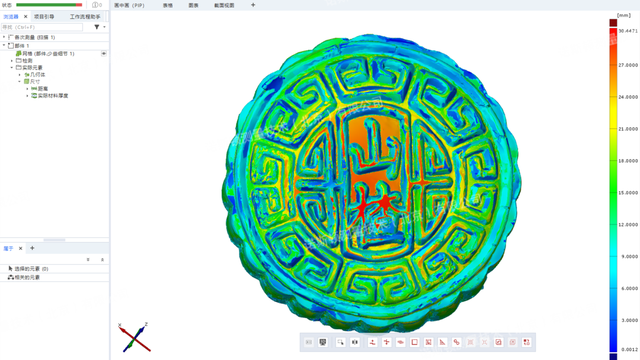Toggle visibility eye for 网格 mesh item
640x360 pixels.
click(x=104, y=53)
